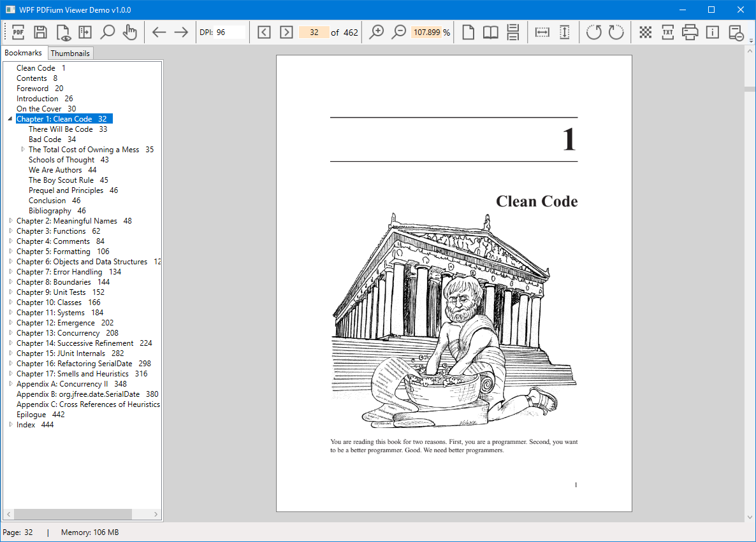Expand Chapter 3: Functions node
Screen dimensions: 756x542
11,231
